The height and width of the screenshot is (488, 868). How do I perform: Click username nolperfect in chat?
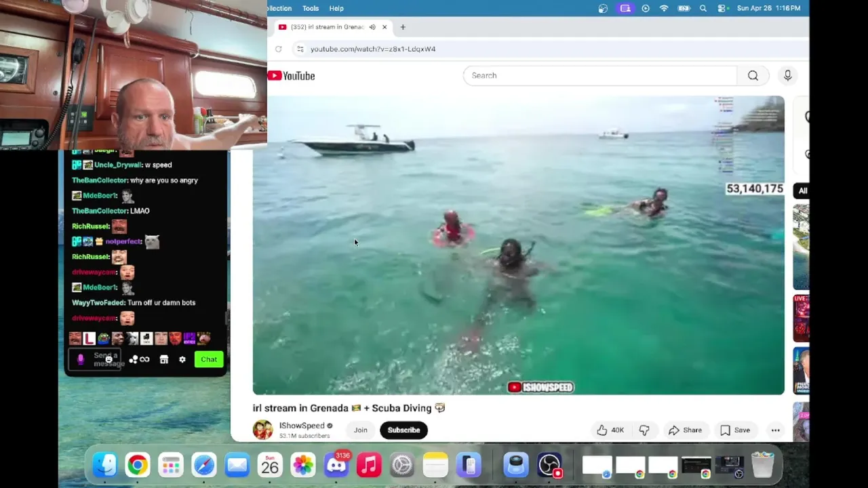[123, 241]
